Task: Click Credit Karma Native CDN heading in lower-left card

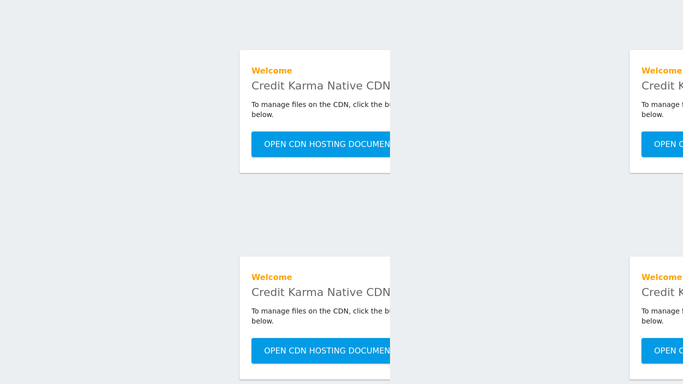Action: point(321,292)
